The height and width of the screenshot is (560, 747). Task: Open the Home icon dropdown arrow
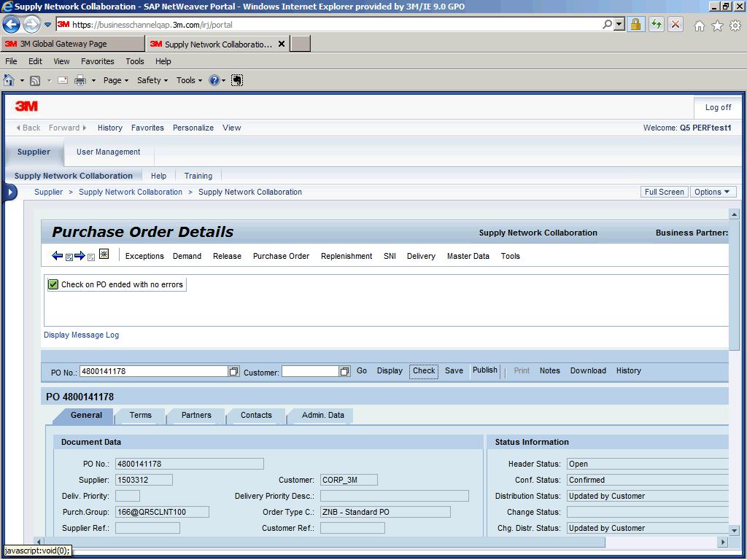(21, 80)
